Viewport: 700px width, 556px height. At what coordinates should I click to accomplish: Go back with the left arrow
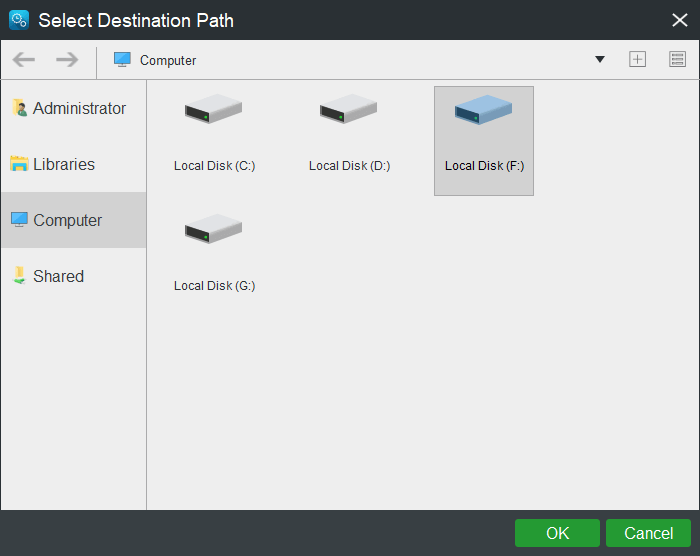[x=24, y=59]
